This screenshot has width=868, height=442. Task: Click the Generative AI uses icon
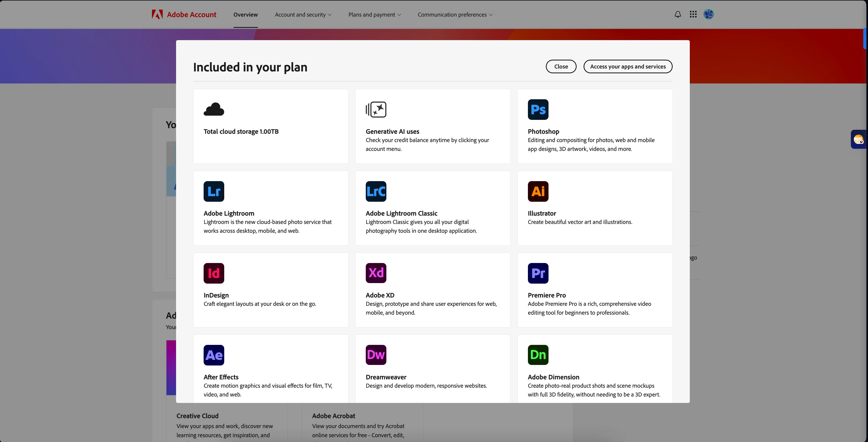tap(376, 109)
